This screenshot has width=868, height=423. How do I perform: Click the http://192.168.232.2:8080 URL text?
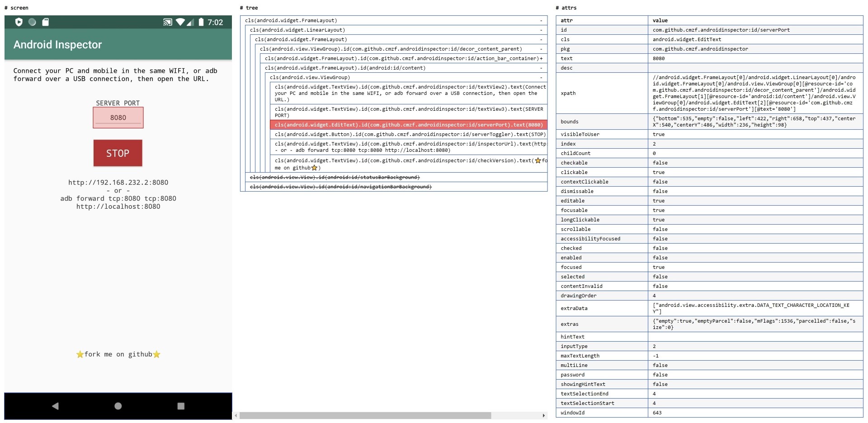click(x=118, y=183)
